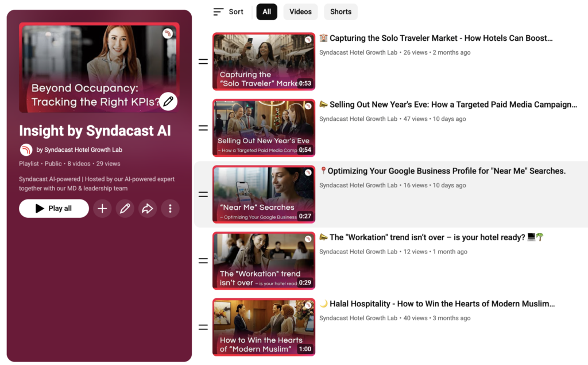The width and height of the screenshot is (588, 365).
Task: Click drag handle beside New Year's Eve video
Action: pyautogui.click(x=203, y=128)
